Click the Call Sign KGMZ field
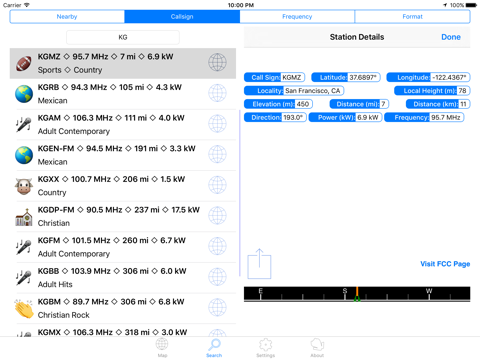480x360 pixels. (x=274, y=77)
